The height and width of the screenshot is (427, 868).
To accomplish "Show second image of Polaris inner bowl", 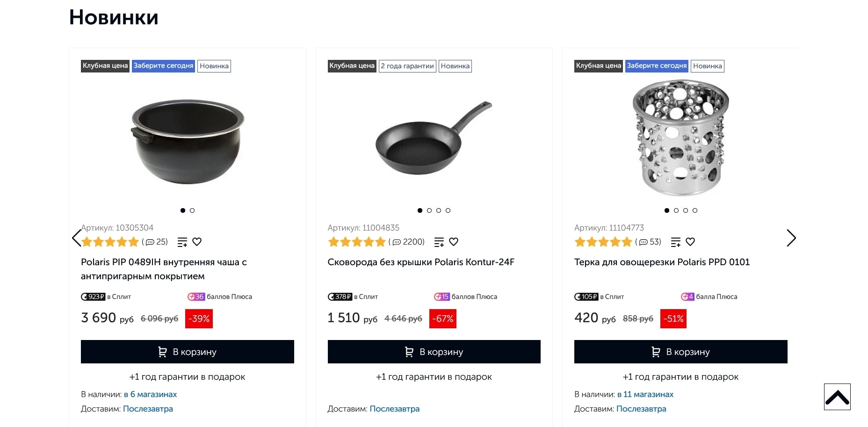I will click(x=192, y=210).
